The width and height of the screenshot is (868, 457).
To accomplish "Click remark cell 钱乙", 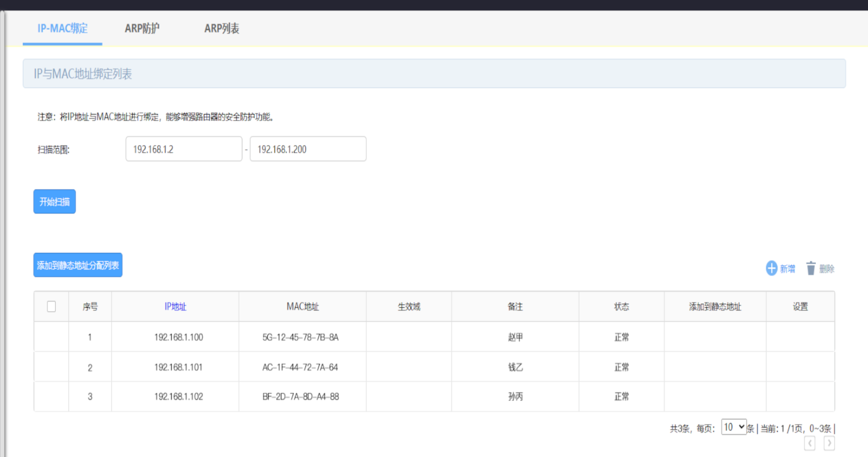I will (515, 367).
